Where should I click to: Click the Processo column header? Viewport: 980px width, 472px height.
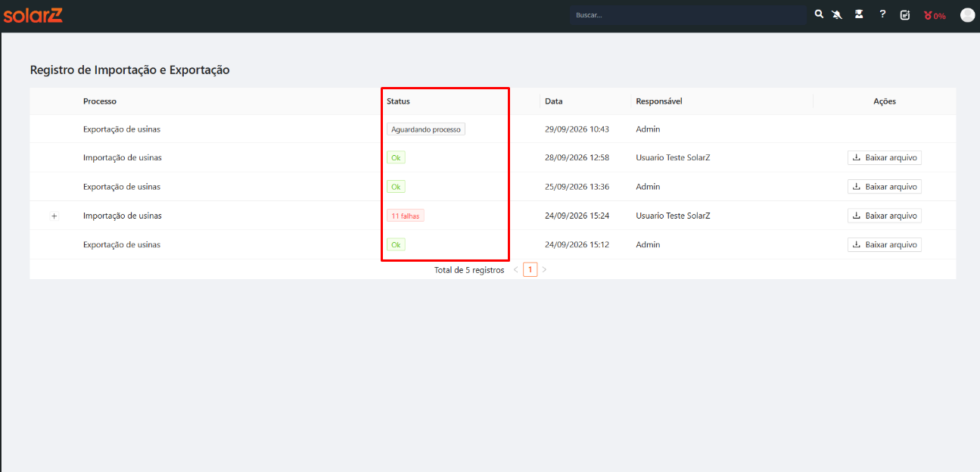click(100, 101)
